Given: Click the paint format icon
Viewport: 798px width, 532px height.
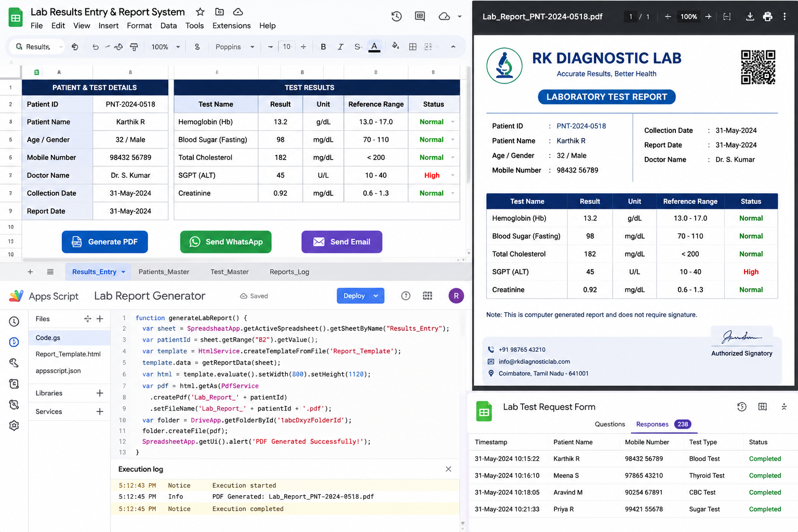Looking at the screenshot, I should point(134,47).
